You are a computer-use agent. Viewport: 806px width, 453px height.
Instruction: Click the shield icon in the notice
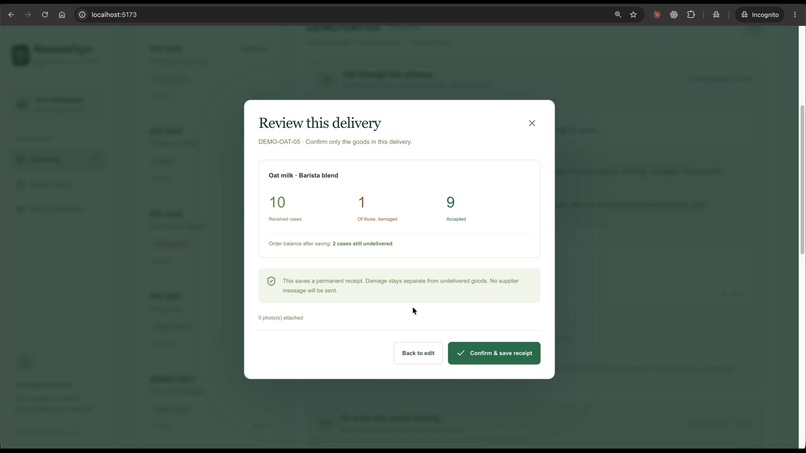click(x=271, y=281)
